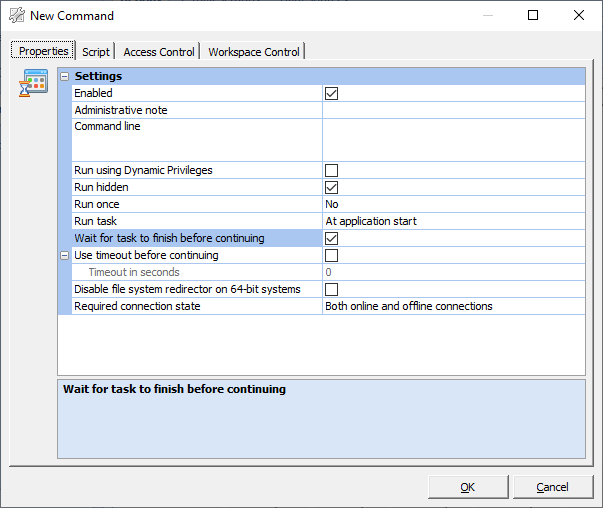Viewport: 603px width, 508px height.
Task: Check Disable file system redirector option
Action: 331,289
